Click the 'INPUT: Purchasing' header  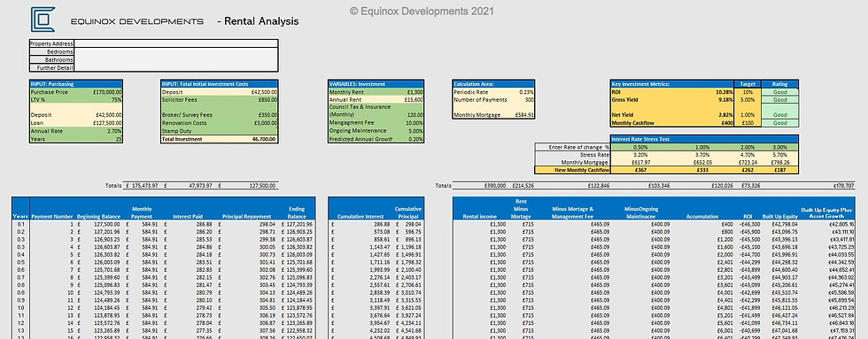pyautogui.click(x=76, y=84)
